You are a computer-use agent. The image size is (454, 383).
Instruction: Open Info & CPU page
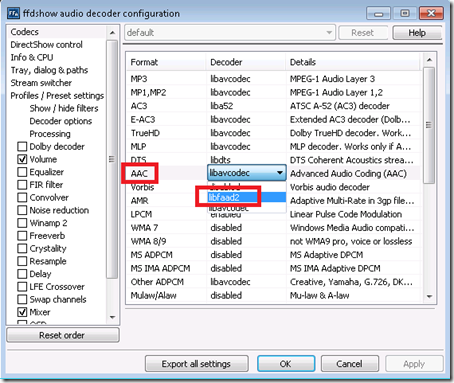pos(32,57)
